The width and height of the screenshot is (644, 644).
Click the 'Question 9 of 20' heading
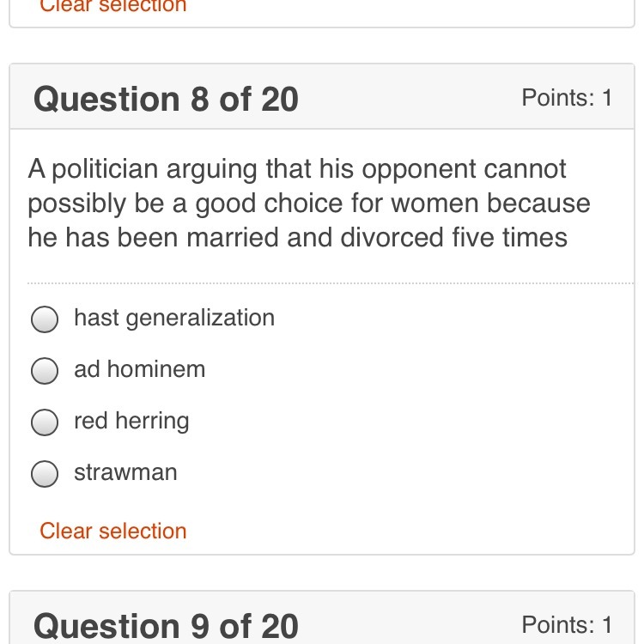pyautogui.click(x=166, y=625)
